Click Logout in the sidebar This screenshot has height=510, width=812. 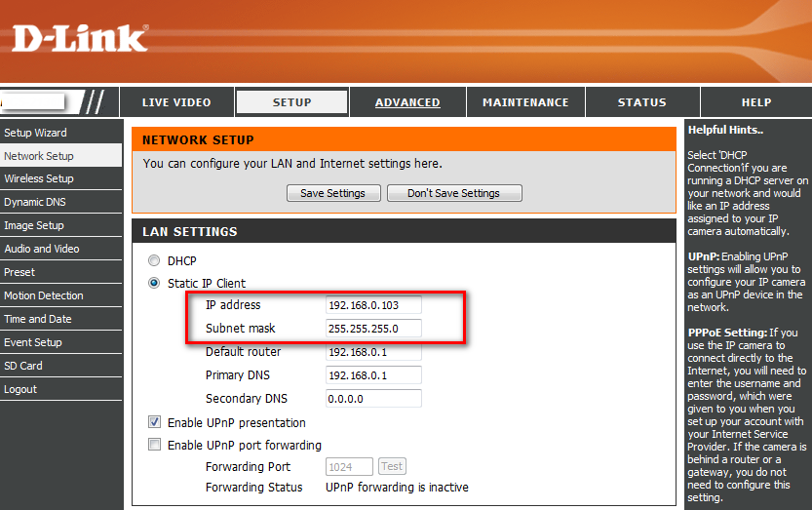pos(20,389)
